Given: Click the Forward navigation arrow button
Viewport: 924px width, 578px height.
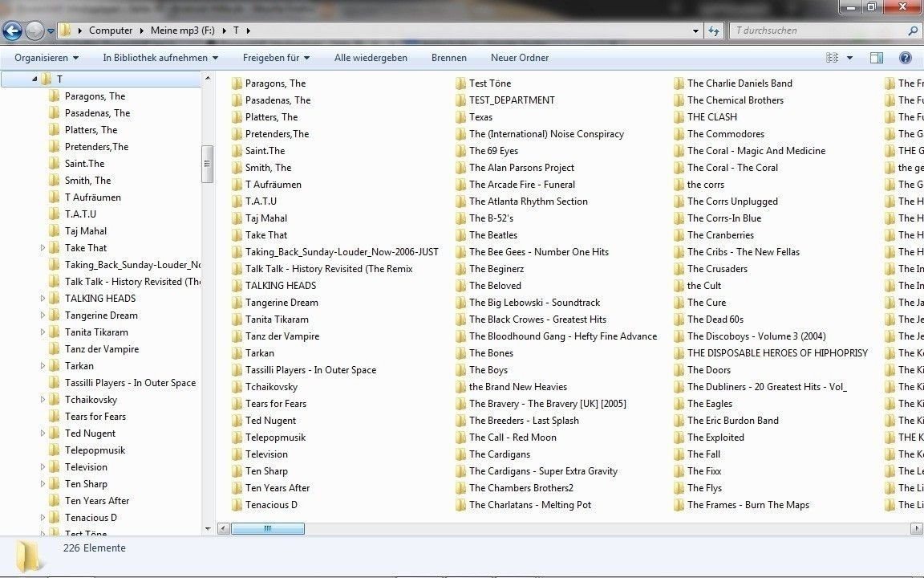Looking at the screenshot, I should (34, 31).
